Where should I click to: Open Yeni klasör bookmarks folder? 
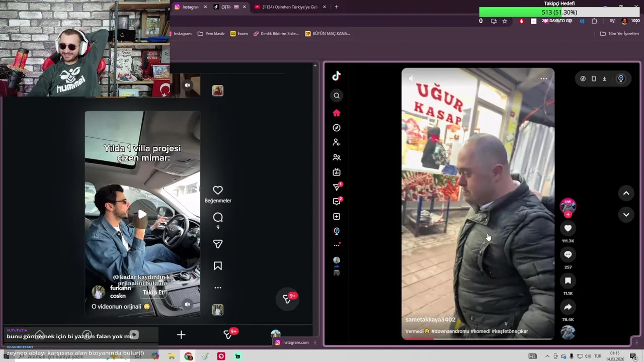coord(211,34)
